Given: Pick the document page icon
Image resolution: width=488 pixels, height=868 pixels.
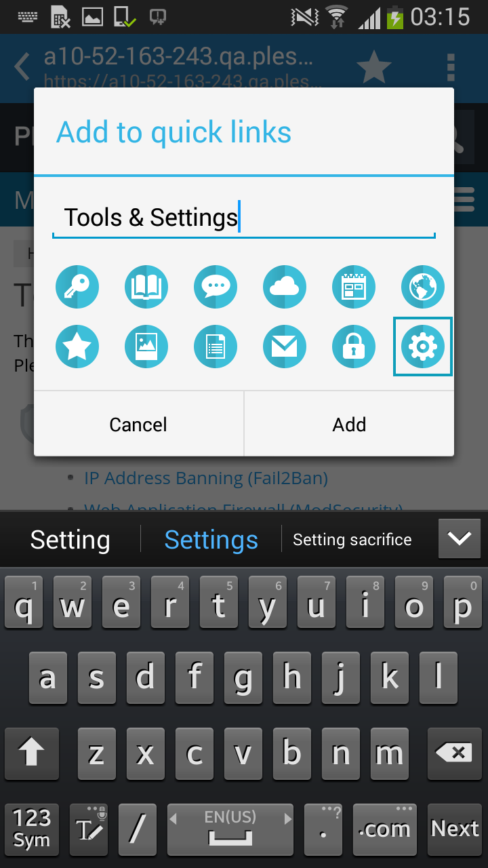Looking at the screenshot, I should point(216,347).
